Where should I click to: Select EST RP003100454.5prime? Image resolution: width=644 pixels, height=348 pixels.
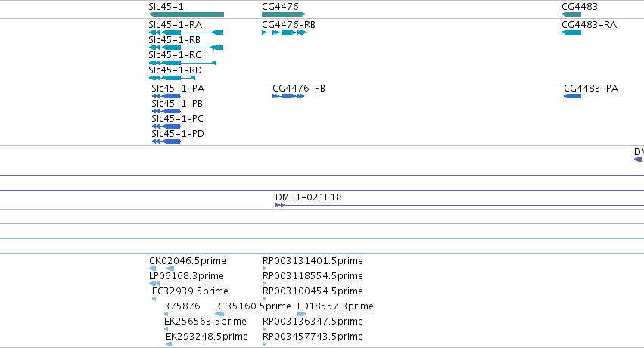pyautogui.click(x=265, y=299)
